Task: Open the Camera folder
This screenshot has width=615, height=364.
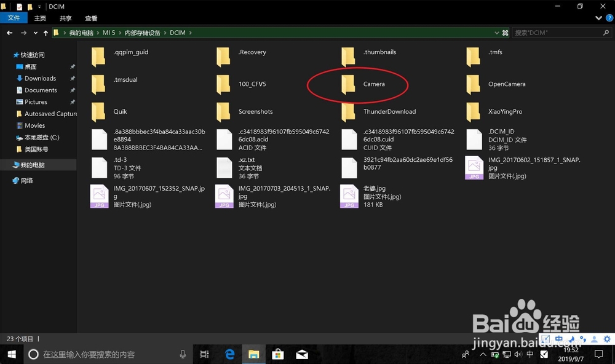Action: [x=363, y=84]
